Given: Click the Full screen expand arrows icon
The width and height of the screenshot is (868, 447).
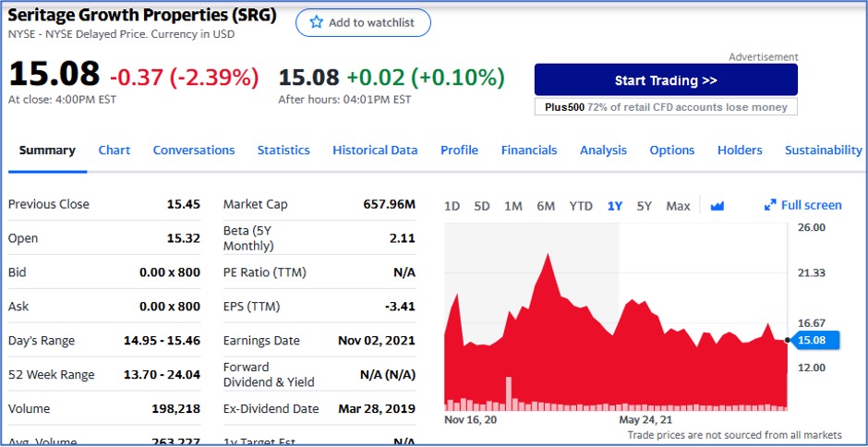Looking at the screenshot, I should tap(770, 206).
